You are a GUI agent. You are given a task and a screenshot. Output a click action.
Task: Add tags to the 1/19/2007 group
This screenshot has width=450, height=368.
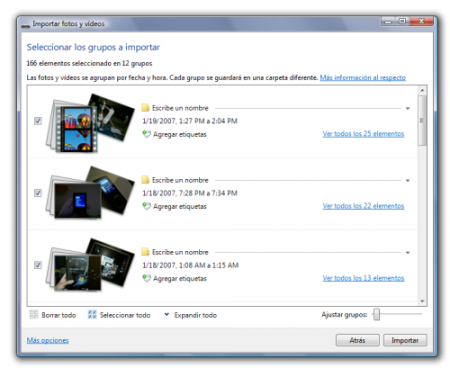point(180,134)
